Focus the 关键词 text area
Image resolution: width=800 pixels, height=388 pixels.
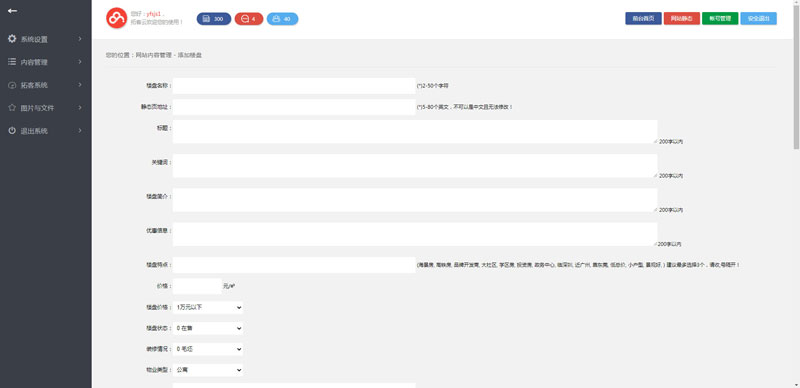click(415, 166)
